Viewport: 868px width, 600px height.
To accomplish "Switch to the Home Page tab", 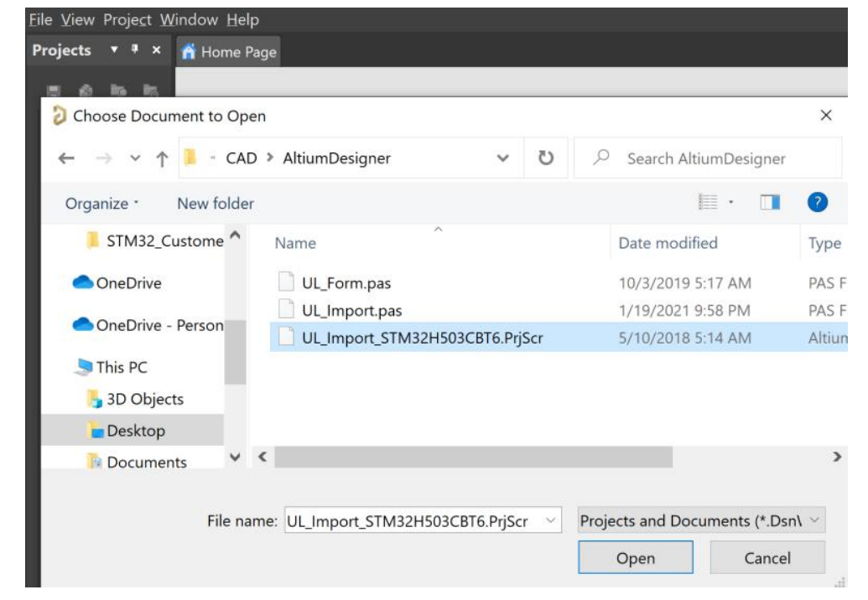I will pos(229,52).
